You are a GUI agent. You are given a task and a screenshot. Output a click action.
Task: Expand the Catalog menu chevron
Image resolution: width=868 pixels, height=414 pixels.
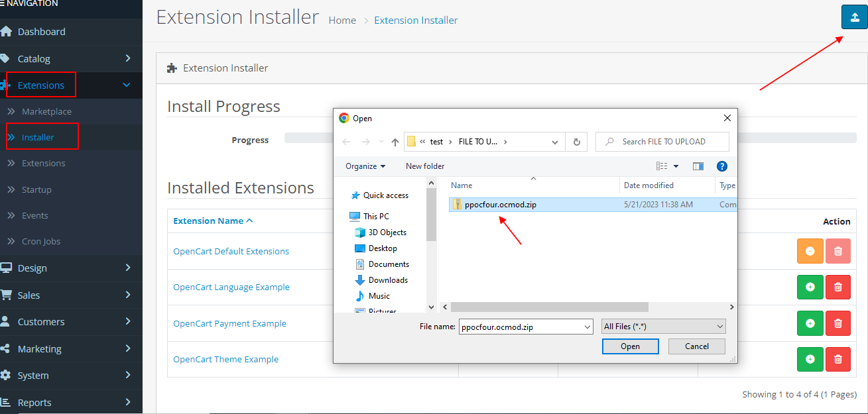[x=128, y=58]
